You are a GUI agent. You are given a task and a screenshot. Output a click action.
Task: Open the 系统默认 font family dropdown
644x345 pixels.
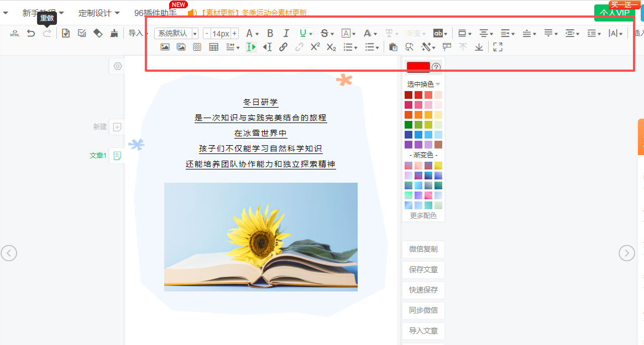tap(176, 34)
